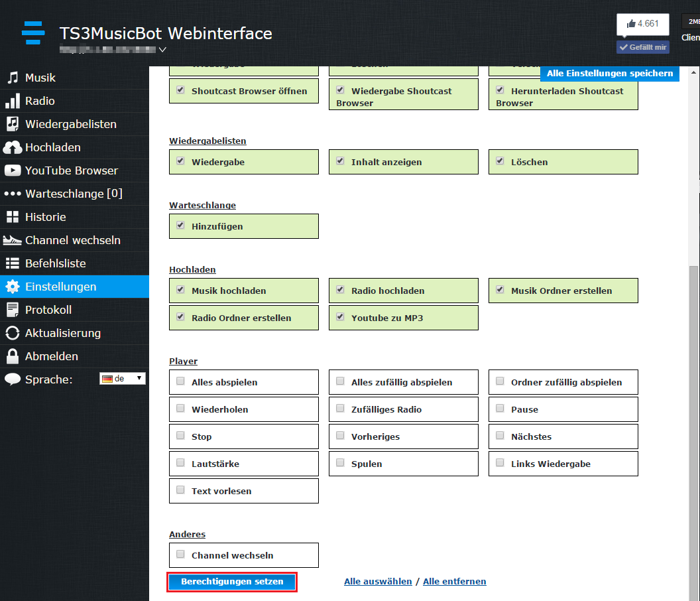Click the Sprache speech bubble icon
700x601 pixels.
point(13,379)
